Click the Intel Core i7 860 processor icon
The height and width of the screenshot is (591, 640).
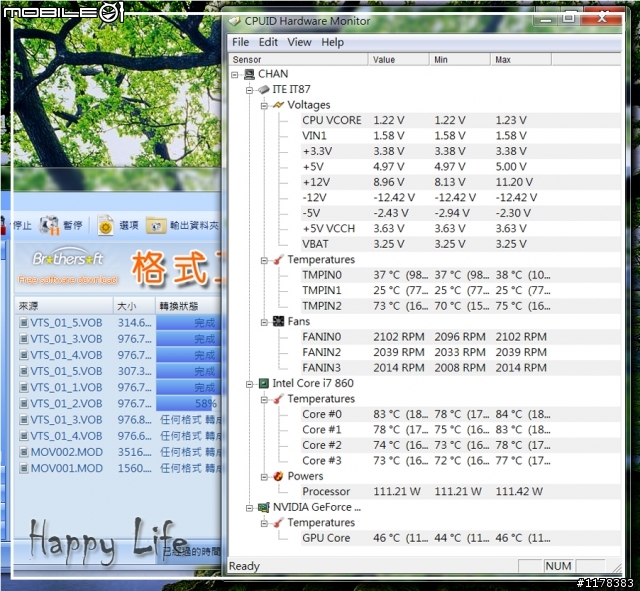(x=264, y=383)
